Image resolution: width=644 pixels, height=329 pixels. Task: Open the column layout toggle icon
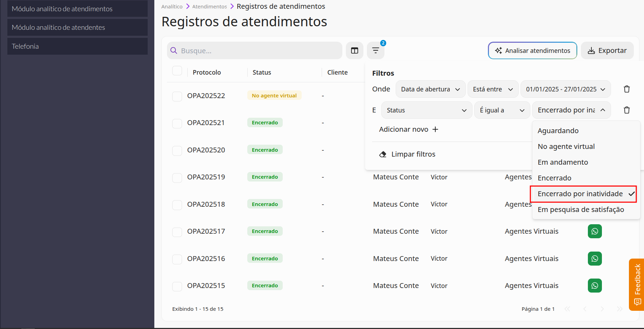click(x=355, y=51)
